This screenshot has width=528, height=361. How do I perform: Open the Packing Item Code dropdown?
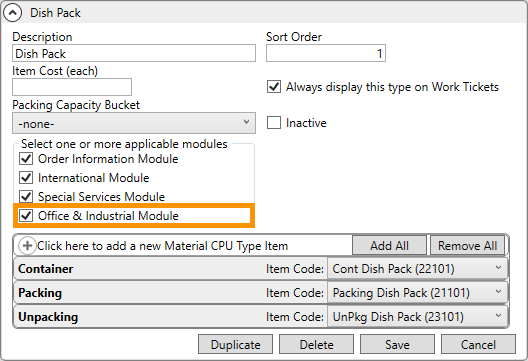417,293
